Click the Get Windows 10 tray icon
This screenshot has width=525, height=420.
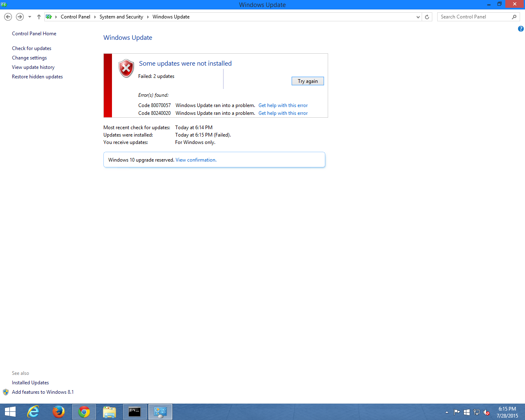[466, 412]
